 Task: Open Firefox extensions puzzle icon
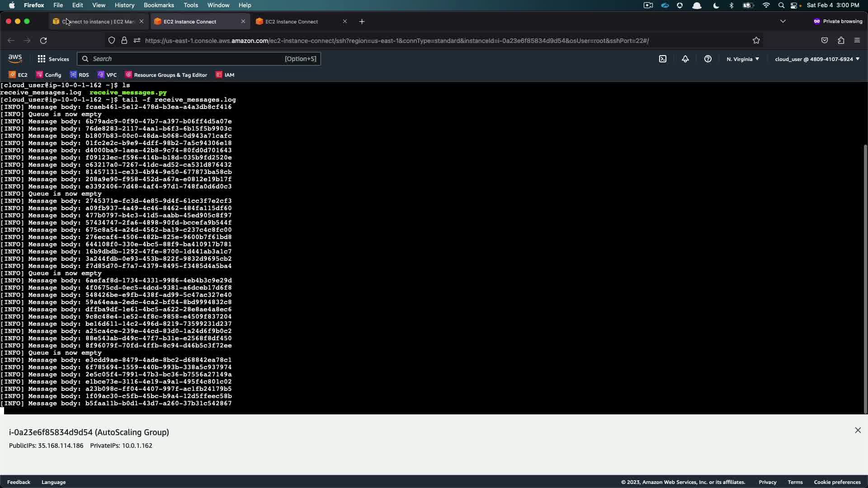coord(840,41)
